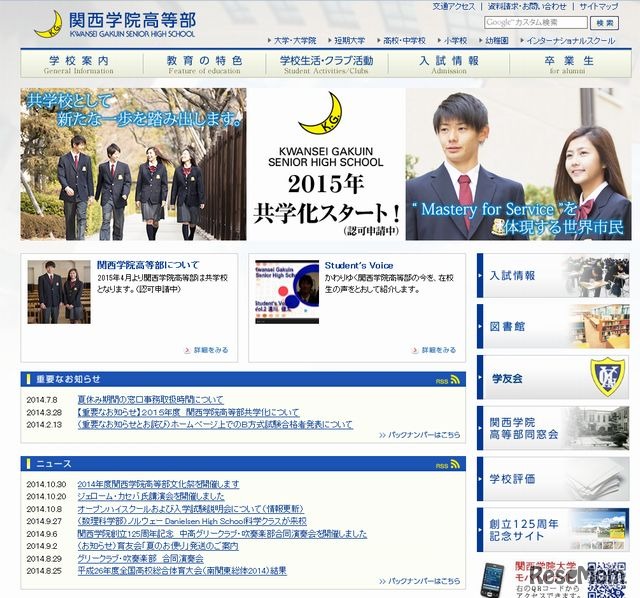Viewport: 640px width, 598px height.
Task: Click the Mastery for Service banner image
Action: (x=518, y=164)
